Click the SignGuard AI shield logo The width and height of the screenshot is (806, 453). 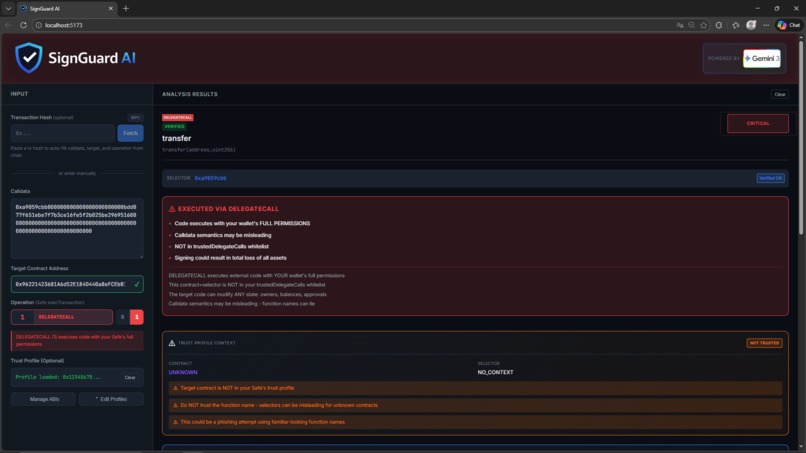pos(29,58)
